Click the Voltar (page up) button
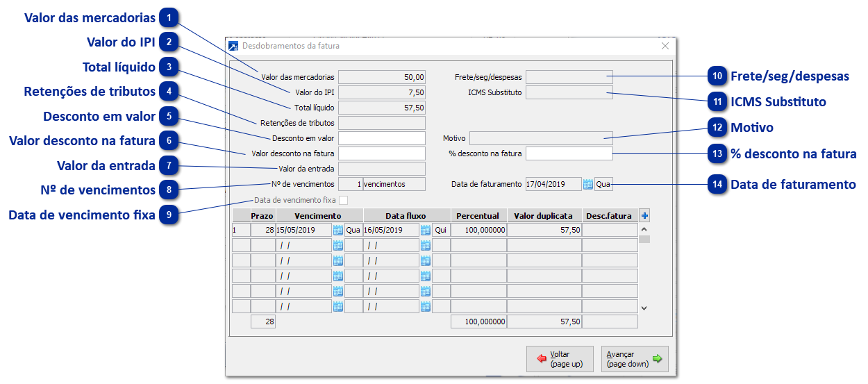The height and width of the screenshot is (384, 868). 560,359
